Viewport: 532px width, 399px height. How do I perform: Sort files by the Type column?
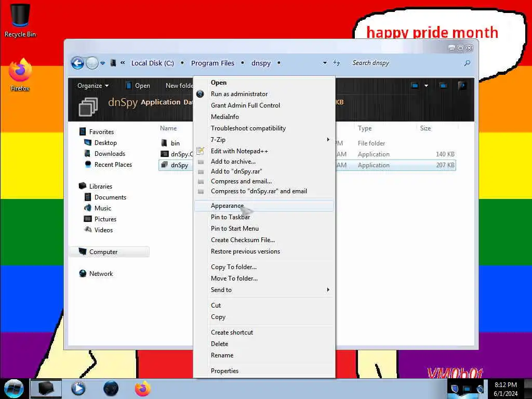(365, 128)
